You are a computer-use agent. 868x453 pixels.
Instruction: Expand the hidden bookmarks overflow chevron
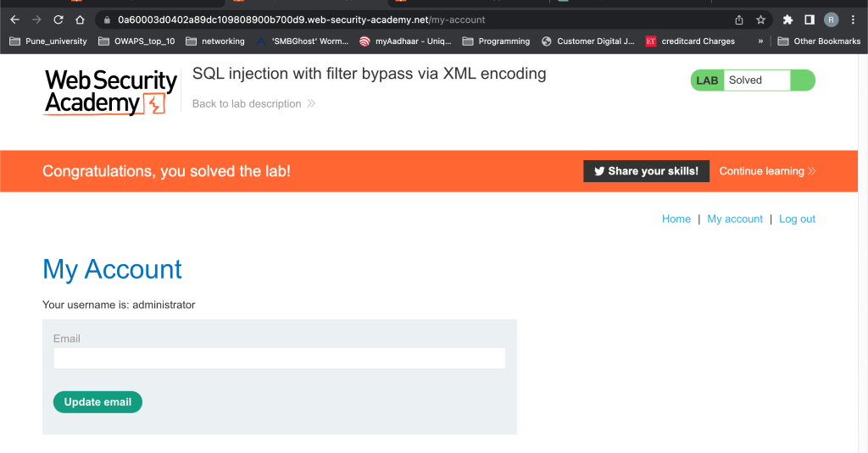[760, 41]
